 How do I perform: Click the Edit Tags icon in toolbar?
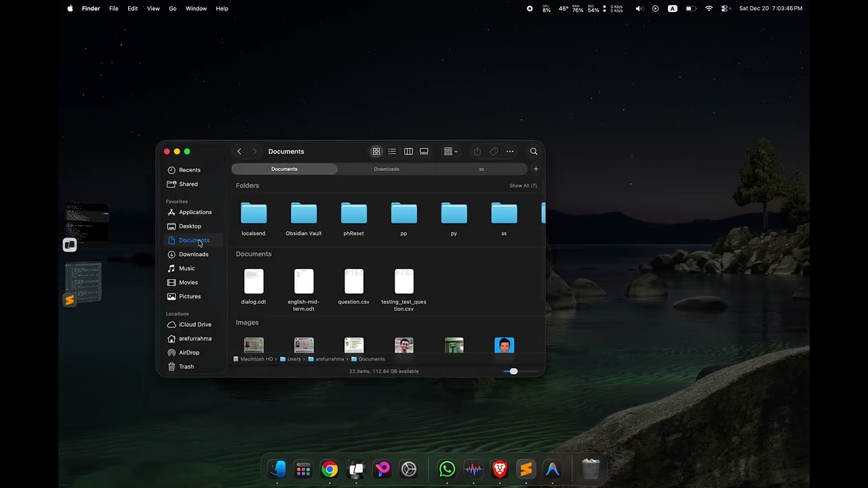[x=494, y=151]
